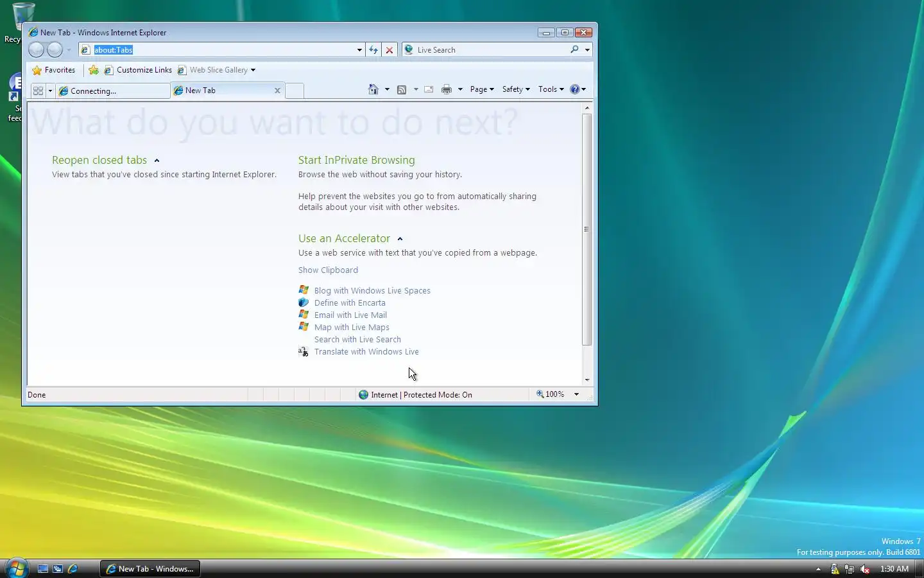The width and height of the screenshot is (924, 578).
Task: Open the zoom level dropdown arrow
Action: [576, 394]
